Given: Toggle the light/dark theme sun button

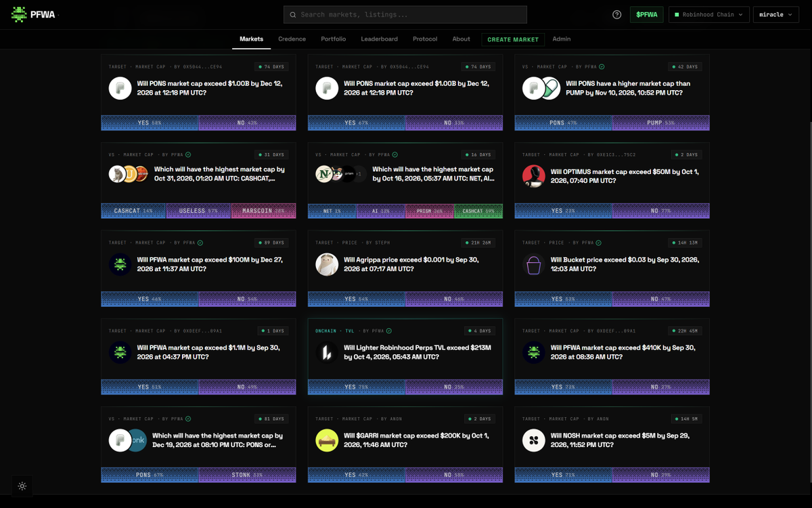Looking at the screenshot, I should [22, 486].
